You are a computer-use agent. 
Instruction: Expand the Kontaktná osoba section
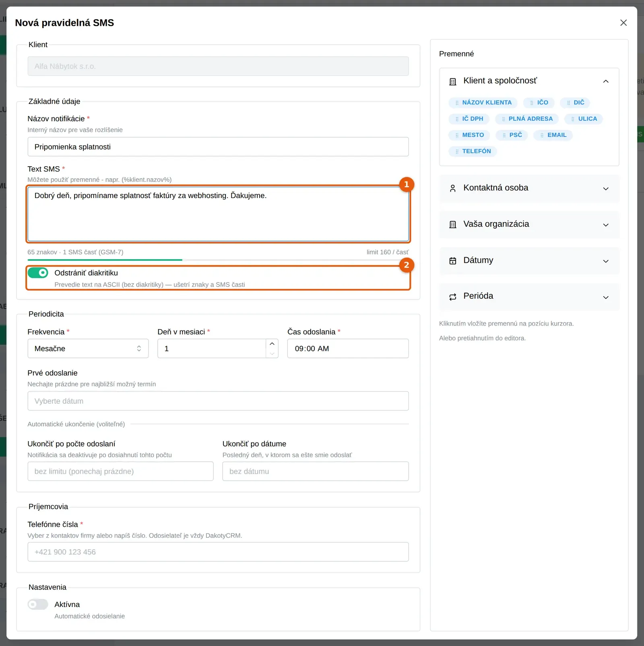(x=529, y=188)
